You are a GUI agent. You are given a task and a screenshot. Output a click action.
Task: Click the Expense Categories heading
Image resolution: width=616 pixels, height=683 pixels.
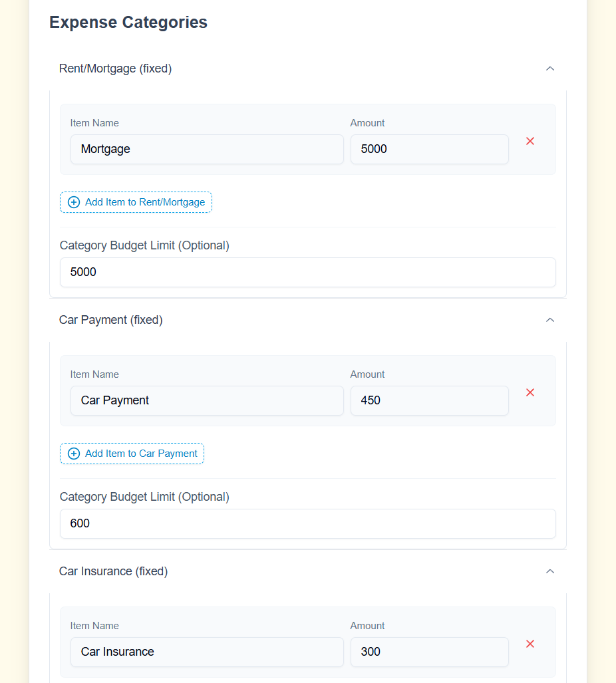128,22
